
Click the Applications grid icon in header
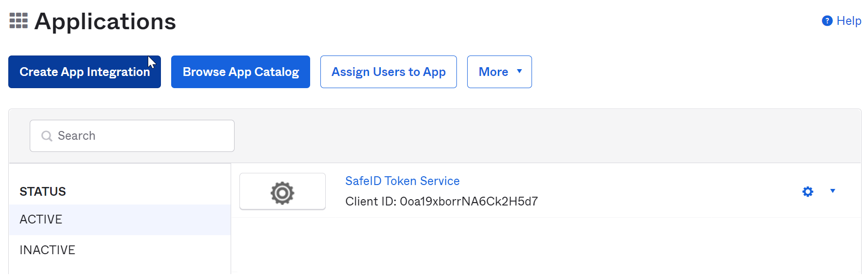click(x=19, y=21)
